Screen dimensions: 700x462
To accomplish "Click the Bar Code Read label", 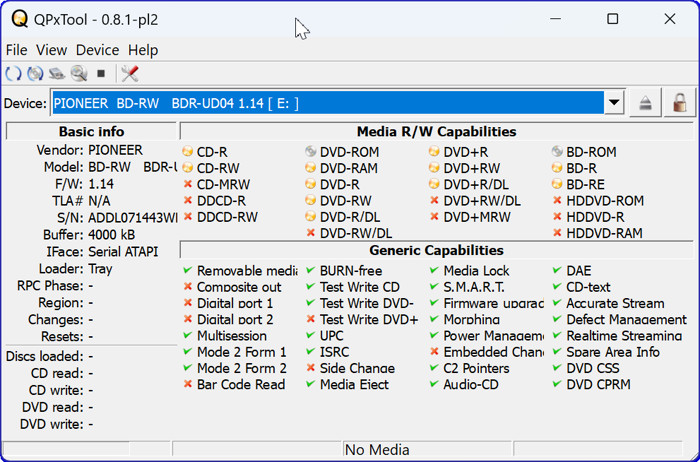I will pos(241,384).
